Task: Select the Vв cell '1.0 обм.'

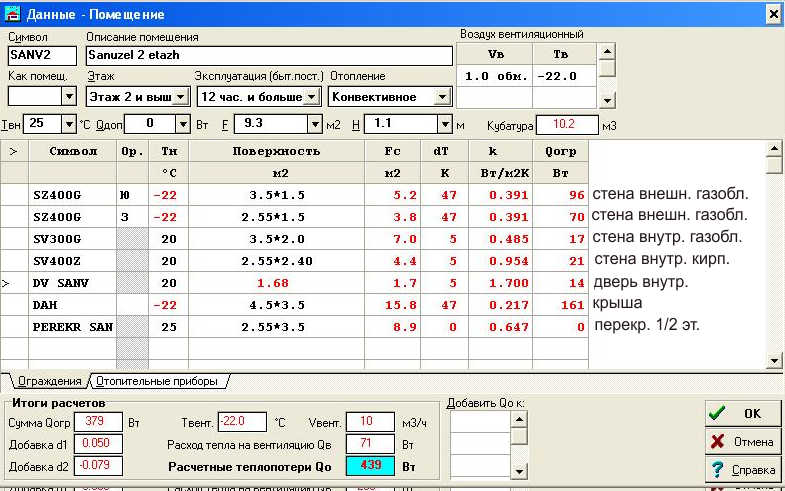Action: (495, 76)
